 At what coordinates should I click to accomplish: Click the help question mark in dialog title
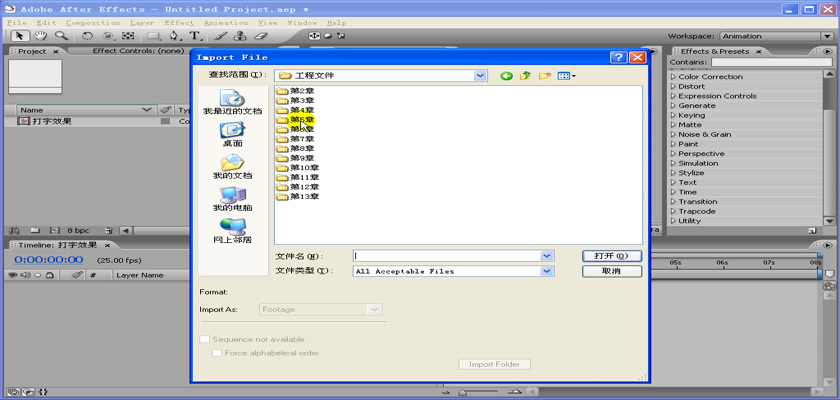618,57
